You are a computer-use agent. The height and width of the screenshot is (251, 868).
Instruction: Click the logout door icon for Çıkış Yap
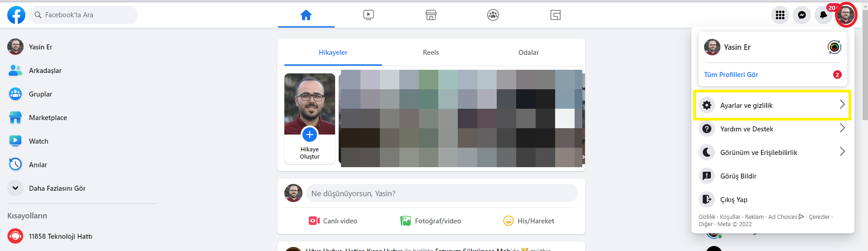tap(707, 199)
